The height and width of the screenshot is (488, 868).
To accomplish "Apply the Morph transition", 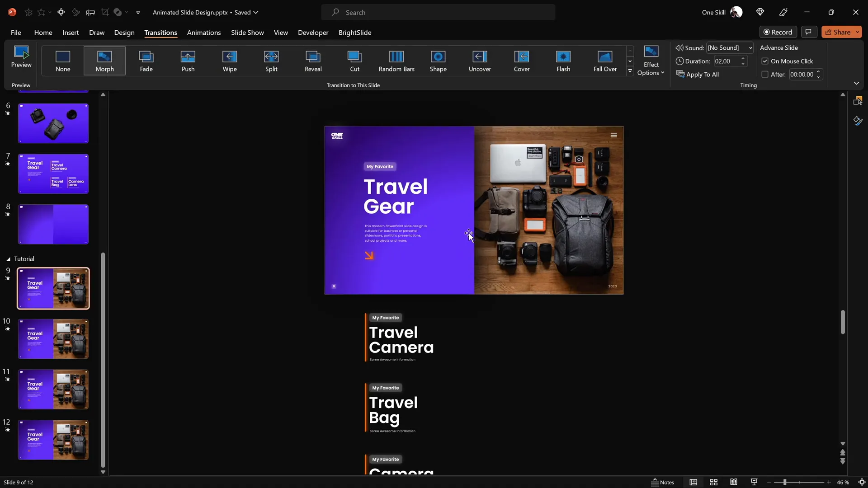I will tap(104, 61).
